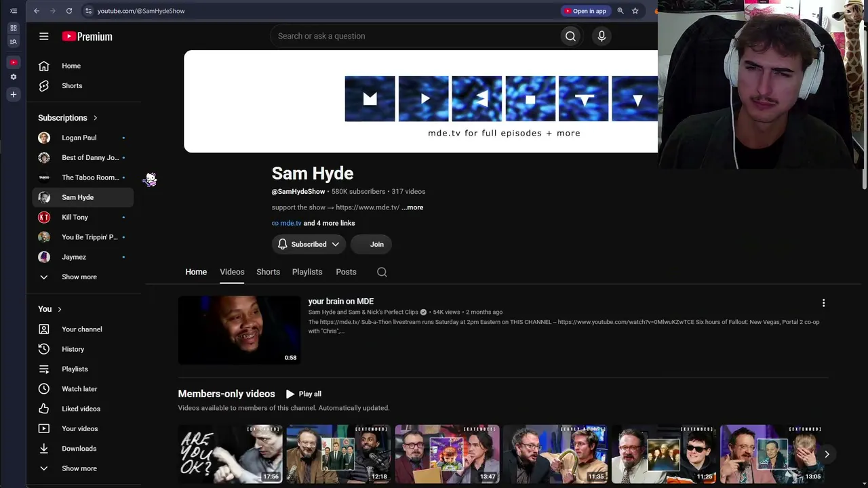
Task: Open Liked videos list
Action: click(83, 409)
